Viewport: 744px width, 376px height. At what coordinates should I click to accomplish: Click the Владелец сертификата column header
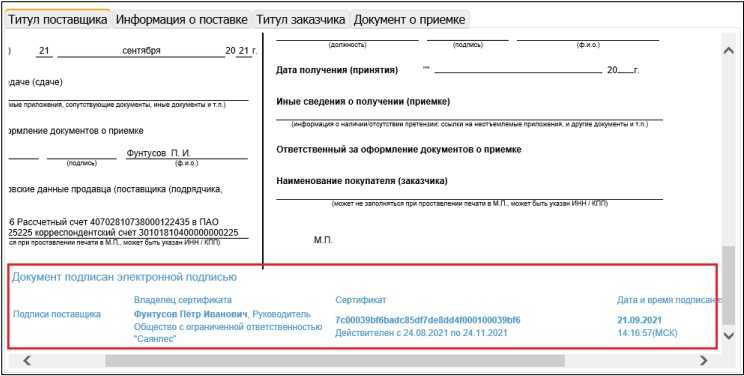183,300
